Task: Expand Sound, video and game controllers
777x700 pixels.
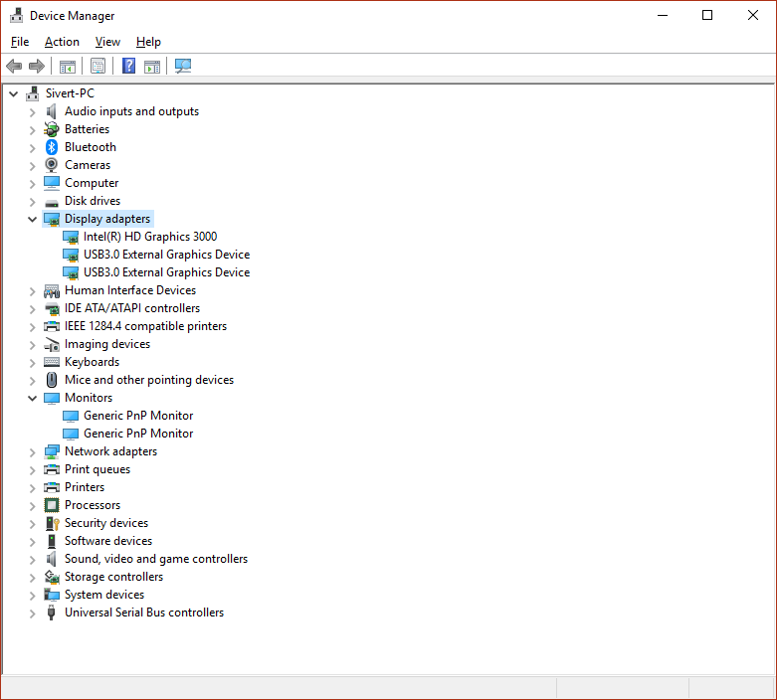Action: pos(32,560)
